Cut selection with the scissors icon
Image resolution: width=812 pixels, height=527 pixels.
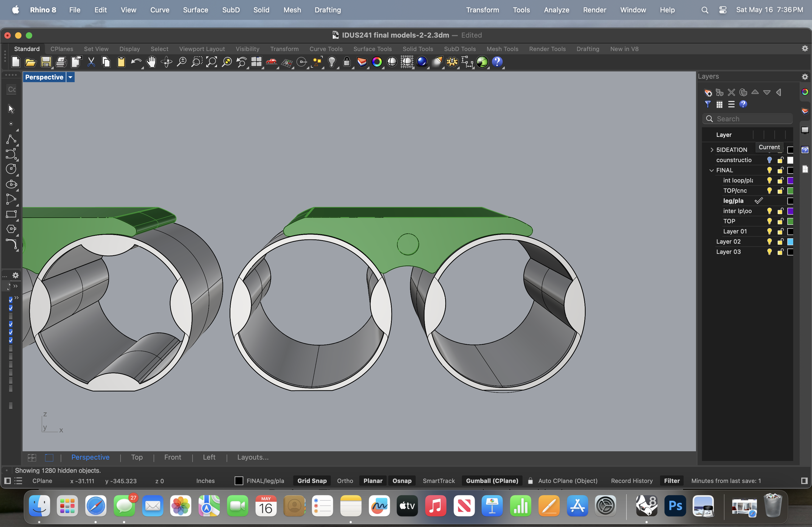[x=91, y=62]
